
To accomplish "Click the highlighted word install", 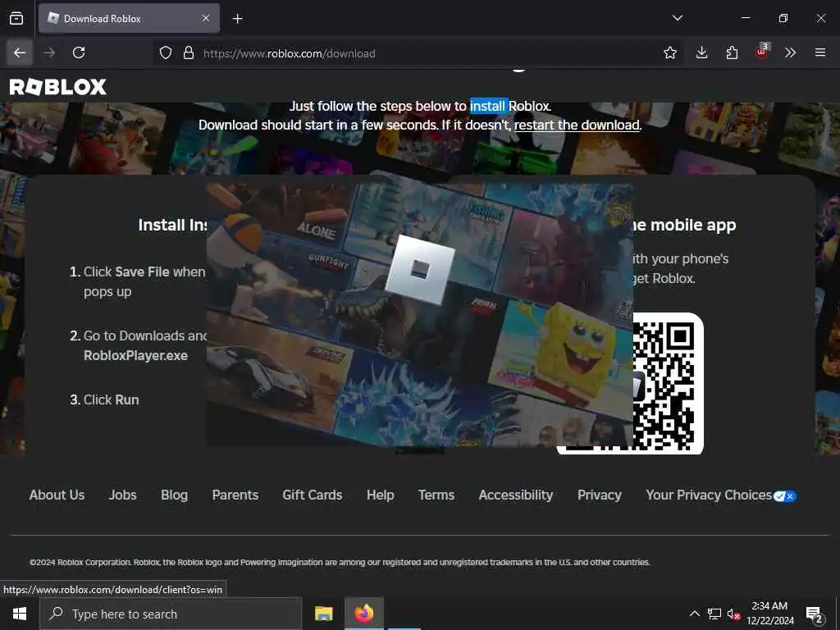I will [487, 106].
